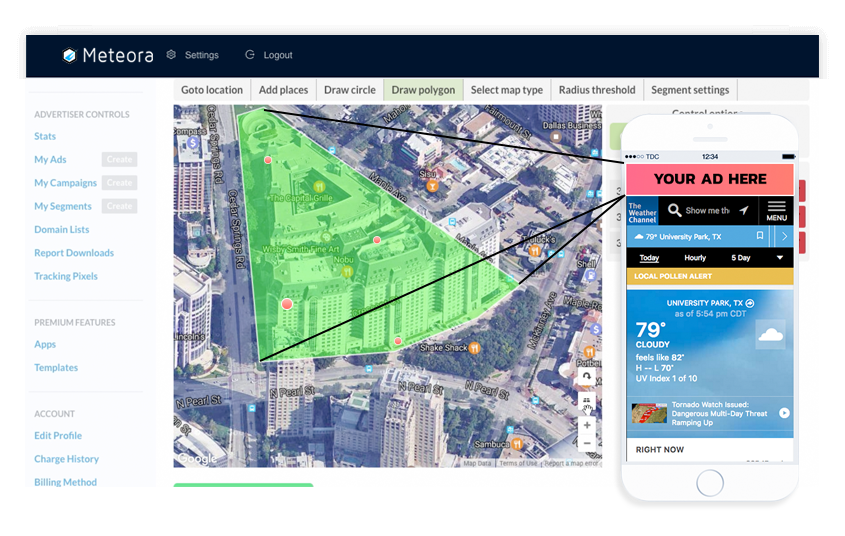Viewport: 845px width, 536px height.
Task: Click the Shell gas station marker
Action: pos(591,276)
